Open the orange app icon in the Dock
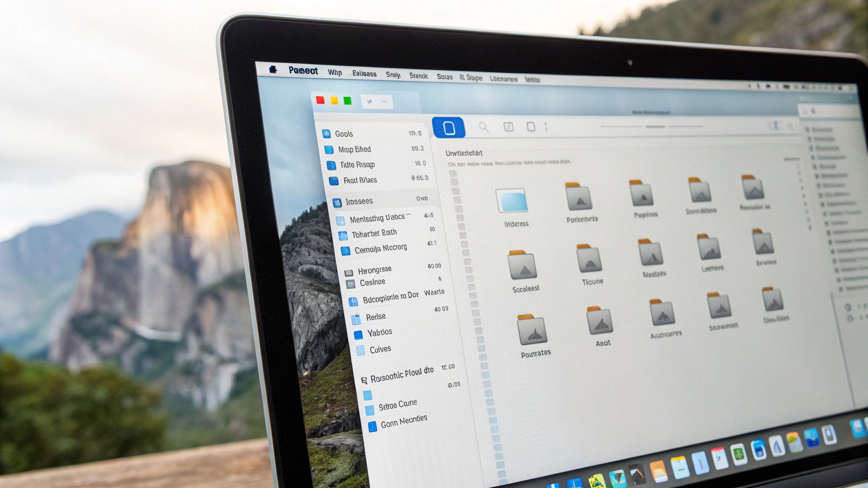The height and width of the screenshot is (488, 868). pyautogui.click(x=658, y=471)
